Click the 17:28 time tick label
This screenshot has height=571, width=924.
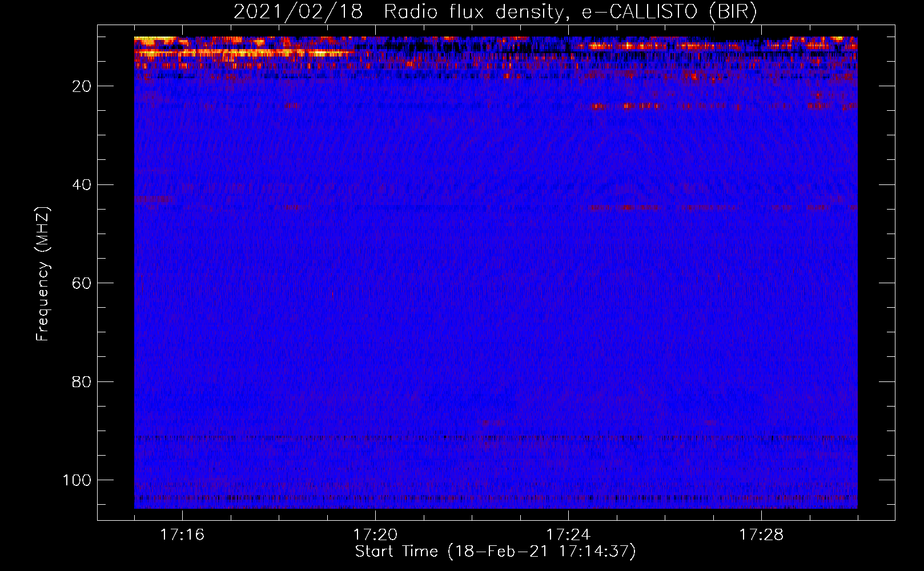[x=761, y=535]
